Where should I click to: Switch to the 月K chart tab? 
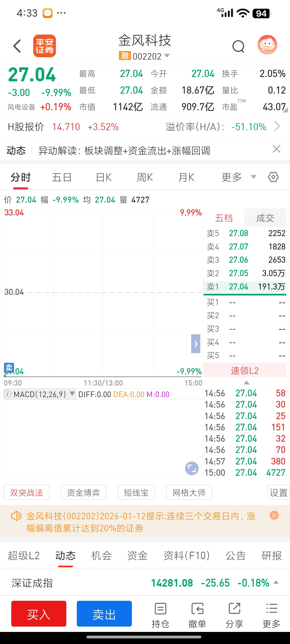pyautogui.click(x=186, y=177)
